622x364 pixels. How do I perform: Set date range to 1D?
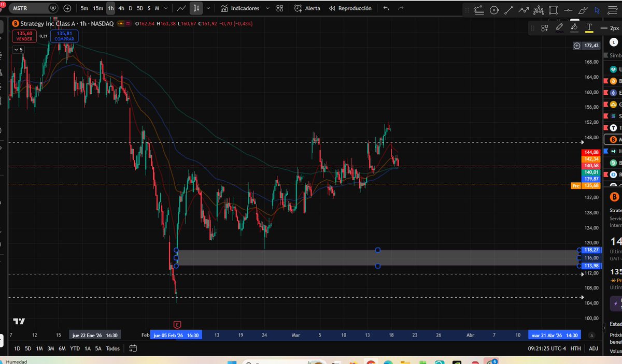(18, 348)
